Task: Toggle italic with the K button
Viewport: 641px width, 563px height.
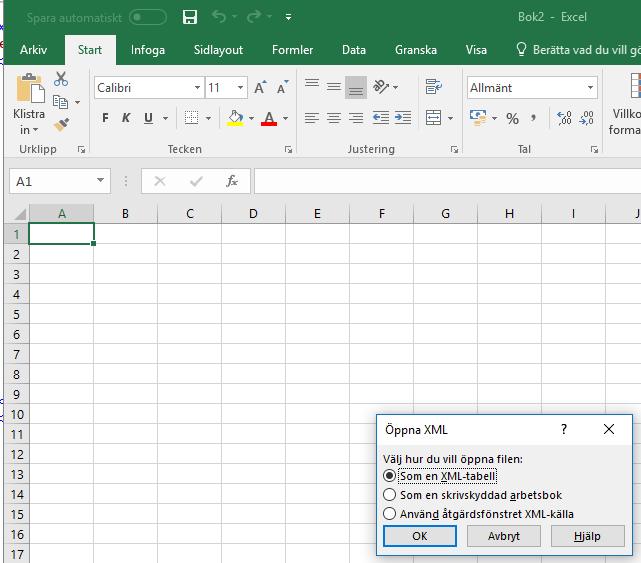Action: [126, 118]
